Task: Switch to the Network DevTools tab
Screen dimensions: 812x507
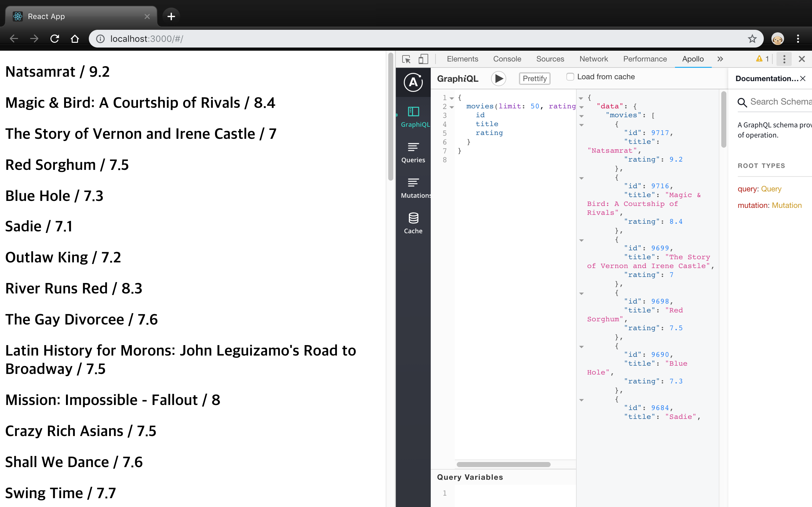Action: tap(593, 59)
